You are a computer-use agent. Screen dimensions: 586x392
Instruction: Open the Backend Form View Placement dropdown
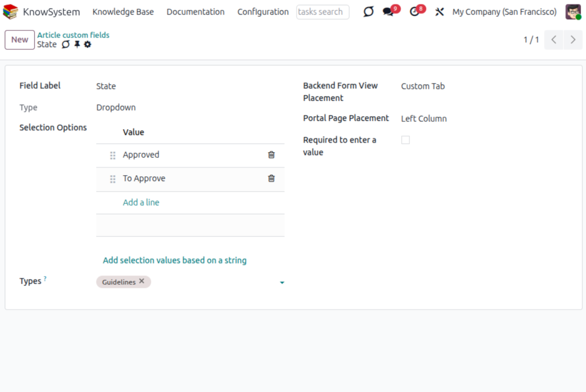click(x=423, y=87)
